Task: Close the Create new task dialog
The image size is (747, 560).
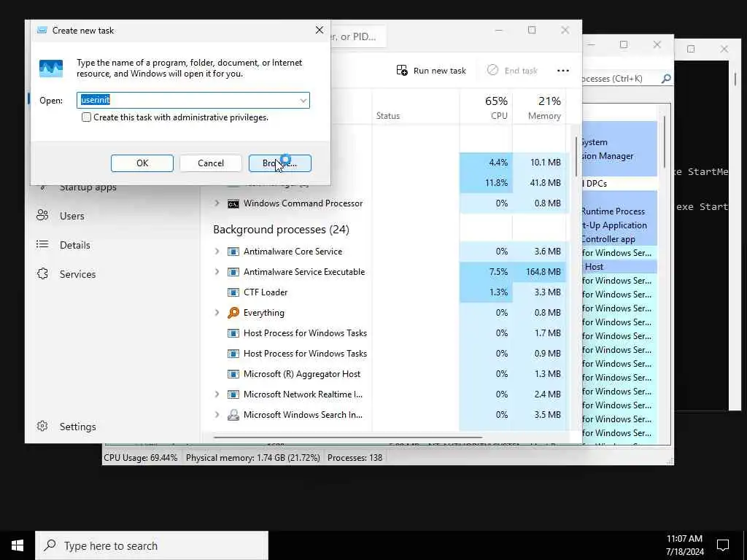Action: 320,30
